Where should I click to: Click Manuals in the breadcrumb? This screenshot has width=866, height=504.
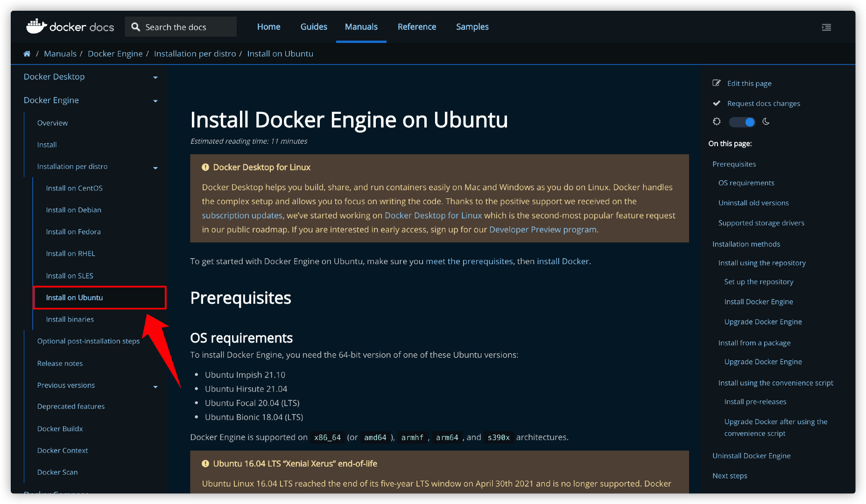click(x=60, y=54)
